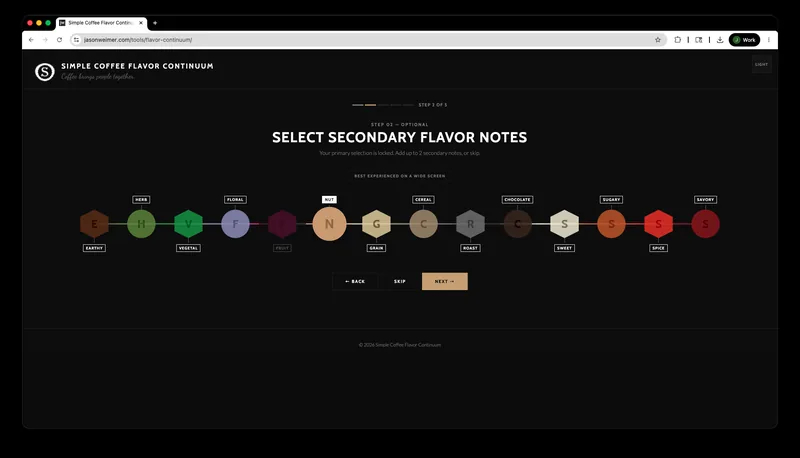Image resolution: width=800 pixels, height=458 pixels.
Task: Choose the Grain flavor hexagon
Action: coord(377,223)
